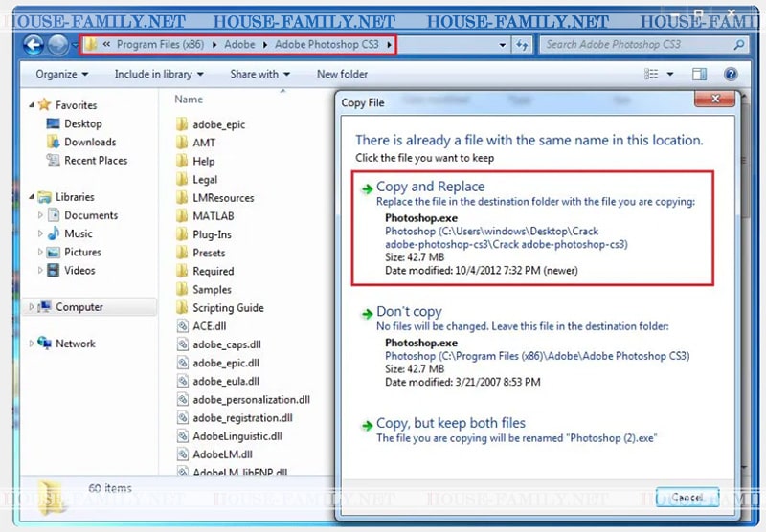Click Cancel in Copy File dialog
766x532 pixels.
687,498
